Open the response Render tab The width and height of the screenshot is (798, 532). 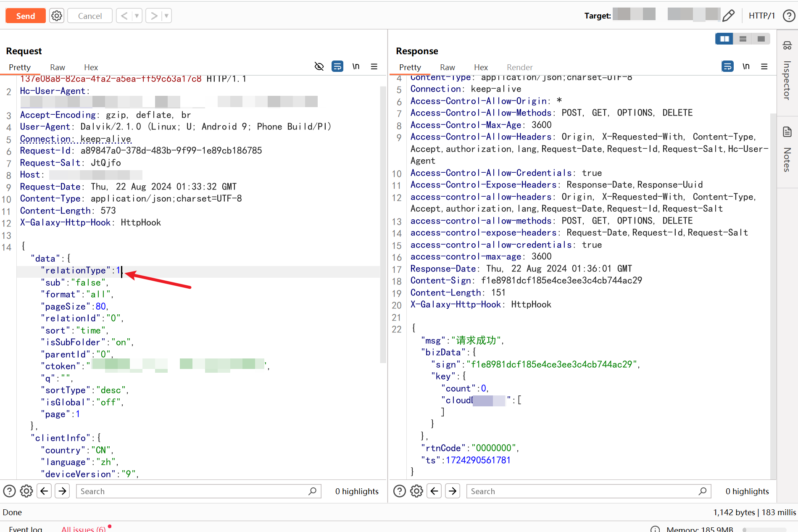point(519,67)
